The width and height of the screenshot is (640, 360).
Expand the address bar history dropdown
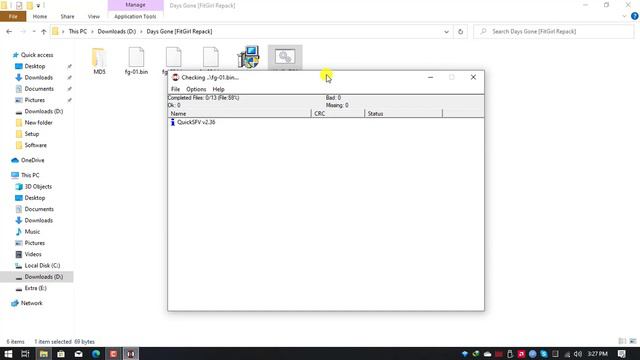tap(446, 31)
